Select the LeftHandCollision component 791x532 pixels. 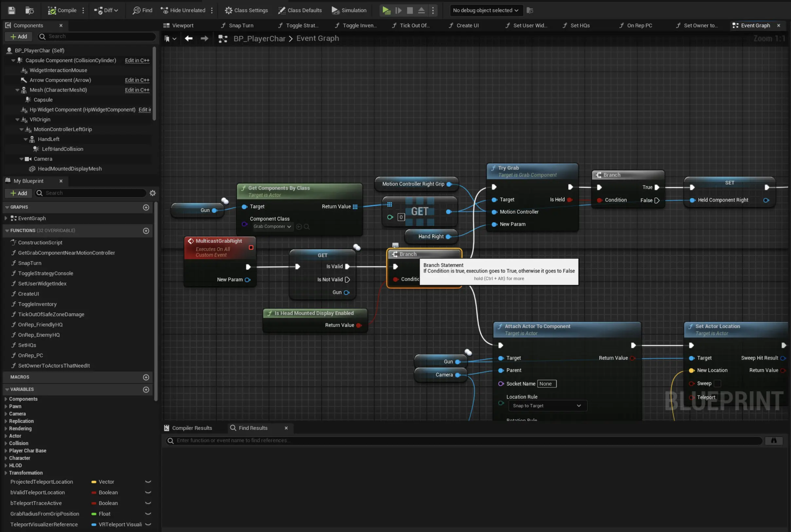pyautogui.click(x=63, y=149)
